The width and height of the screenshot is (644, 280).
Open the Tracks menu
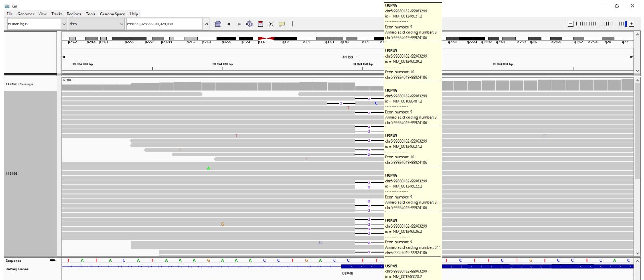(x=57, y=14)
